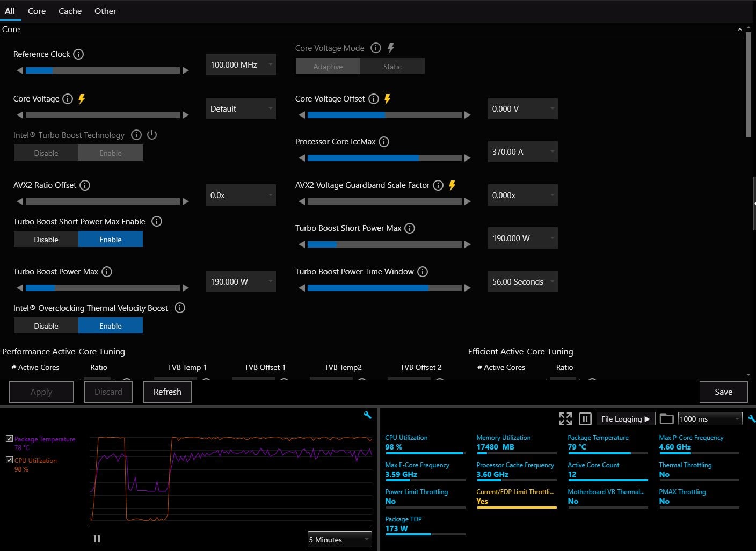Screen dimensions: 756x551
Task: Click the Refresh button
Action: pos(168,392)
